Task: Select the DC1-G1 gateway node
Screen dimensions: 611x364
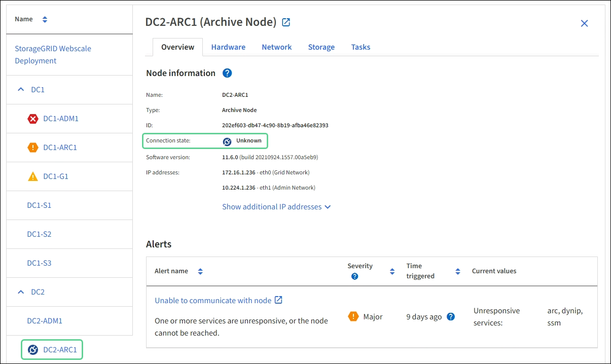Action: point(55,176)
